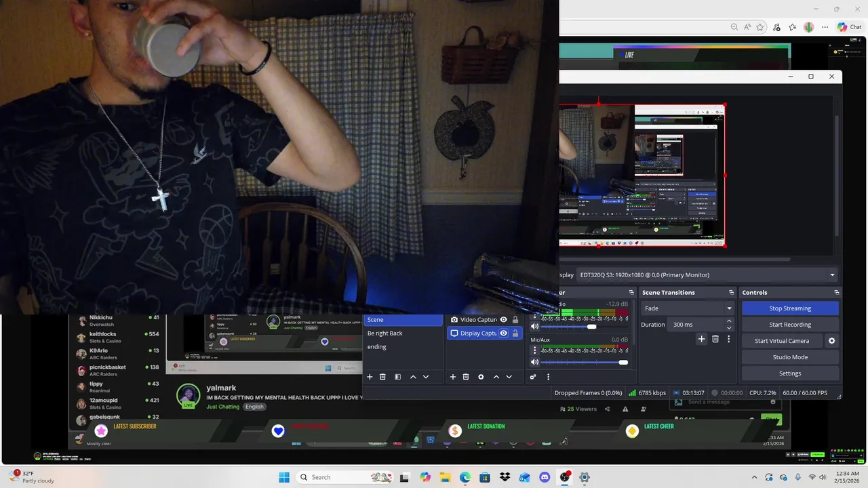This screenshot has height=488, width=868.
Task: Open browser profile avatar
Action: coord(809,27)
